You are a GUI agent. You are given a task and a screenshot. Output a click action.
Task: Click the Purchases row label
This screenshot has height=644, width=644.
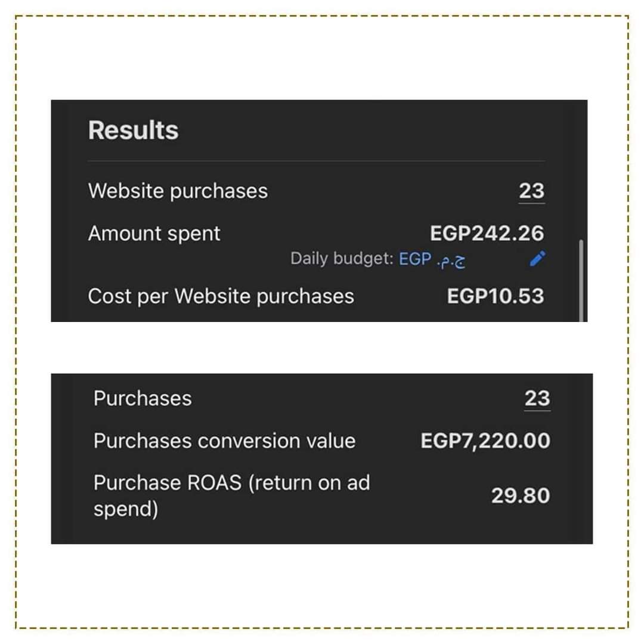[x=143, y=398]
